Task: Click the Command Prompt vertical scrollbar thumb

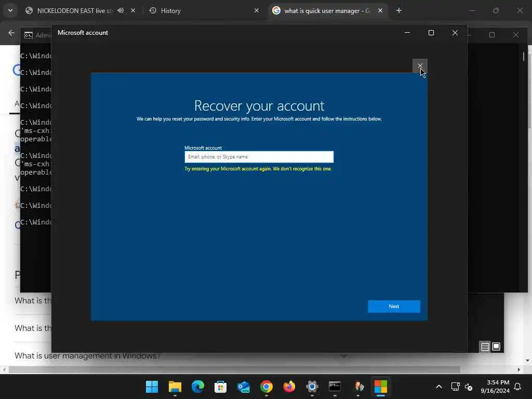Action: (x=524, y=56)
